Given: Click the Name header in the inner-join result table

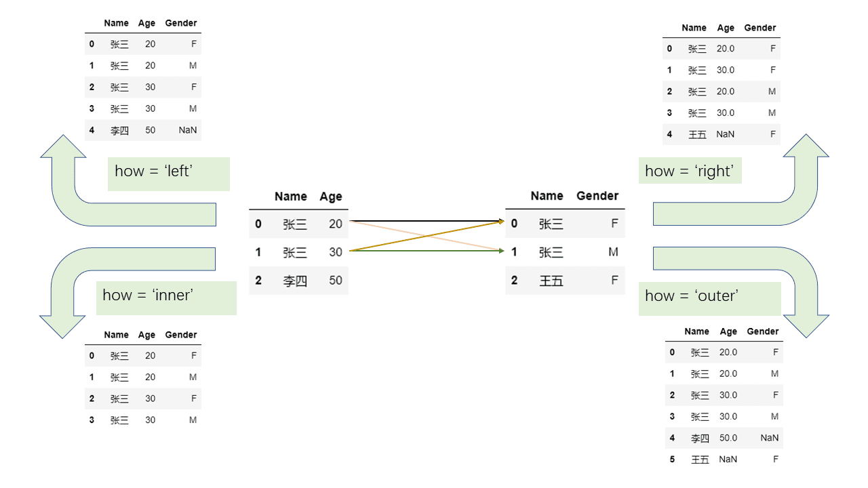Looking at the screenshot, I should (116, 334).
